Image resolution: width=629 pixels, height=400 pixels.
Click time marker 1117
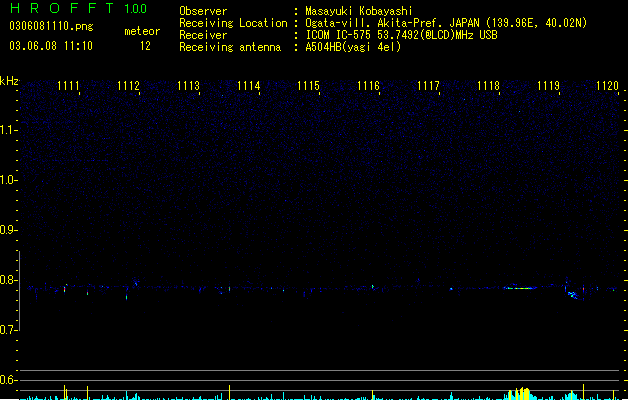(428, 86)
